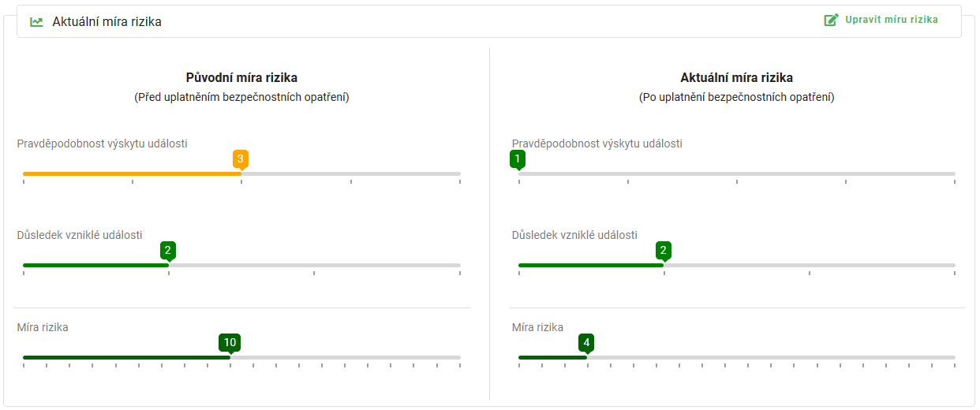Click the edit pencil icon for Upravit míru rizika
980x410 pixels.
831,20
